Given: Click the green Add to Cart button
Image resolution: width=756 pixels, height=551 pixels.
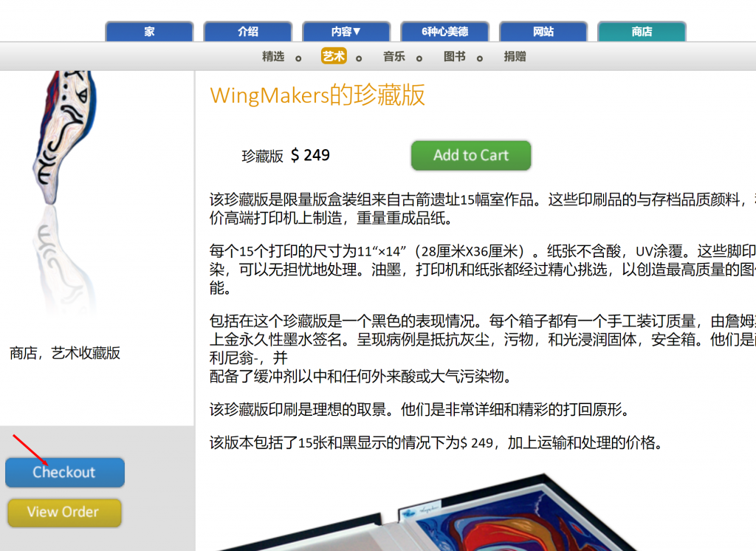Looking at the screenshot, I should 471,155.
